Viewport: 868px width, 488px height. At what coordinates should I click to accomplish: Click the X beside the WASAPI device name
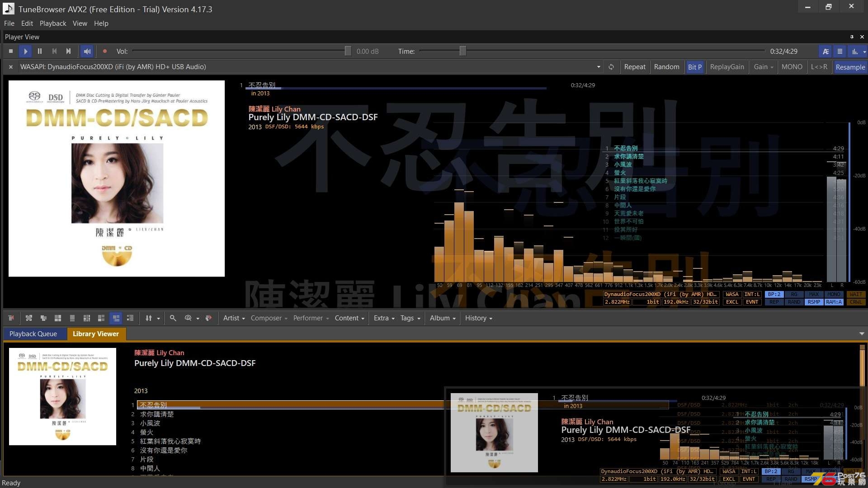pos(11,67)
